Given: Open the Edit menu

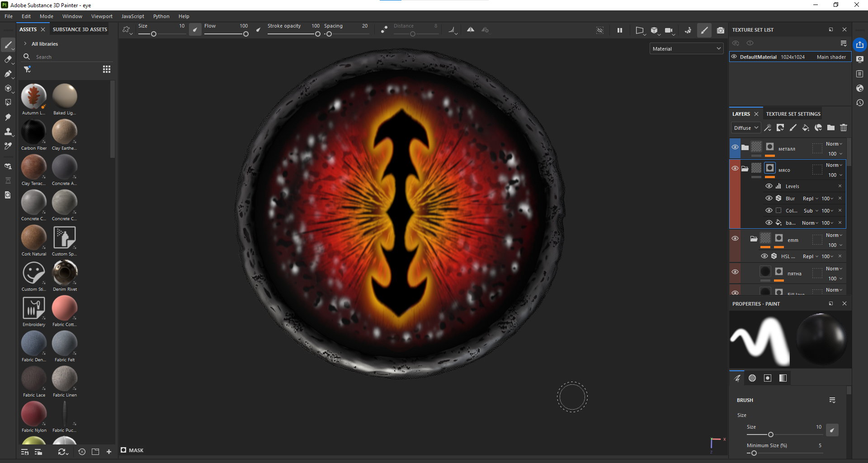Looking at the screenshot, I should [x=26, y=16].
